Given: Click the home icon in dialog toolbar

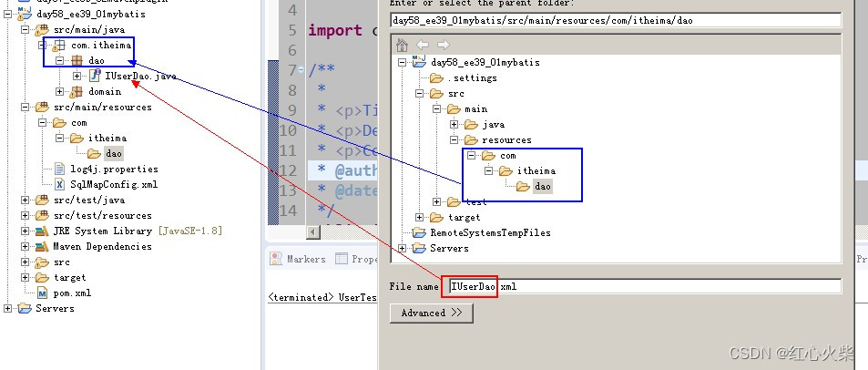Looking at the screenshot, I should click(403, 45).
